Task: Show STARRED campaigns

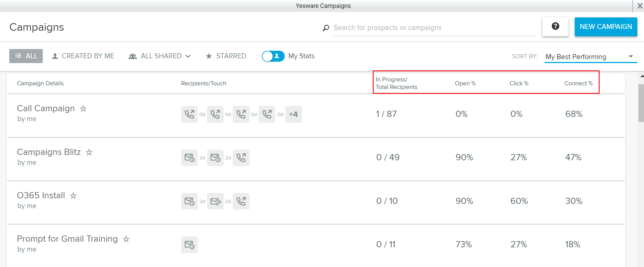Action: point(226,56)
